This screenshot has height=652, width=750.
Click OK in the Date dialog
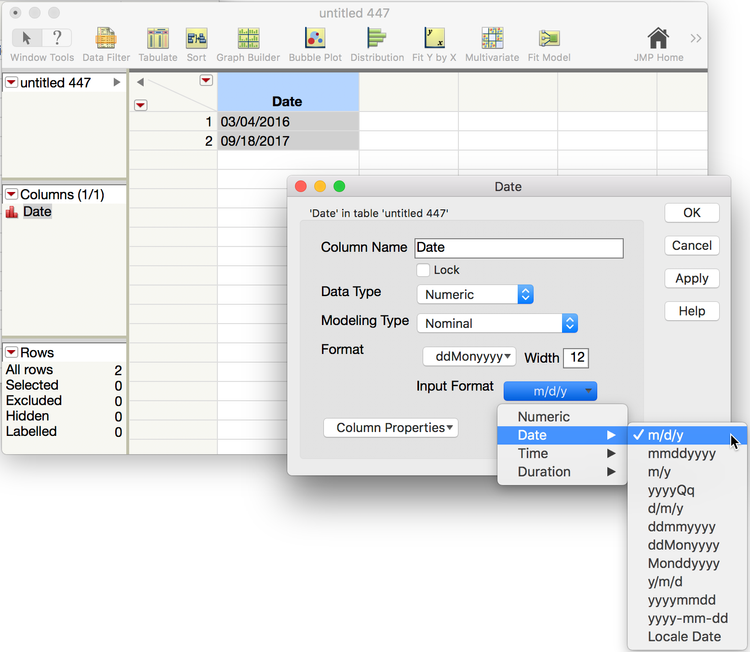coord(692,213)
